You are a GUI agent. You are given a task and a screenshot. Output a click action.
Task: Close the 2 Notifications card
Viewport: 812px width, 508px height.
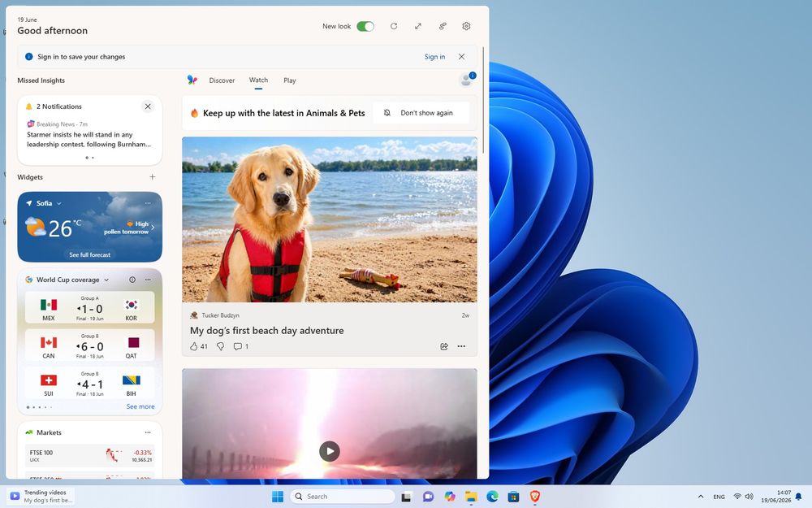pyautogui.click(x=148, y=106)
